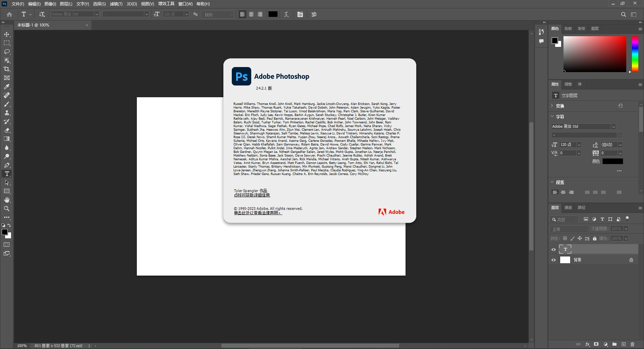Select the Dodge tool
This screenshot has height=349, width=644.
coord(7,156)
